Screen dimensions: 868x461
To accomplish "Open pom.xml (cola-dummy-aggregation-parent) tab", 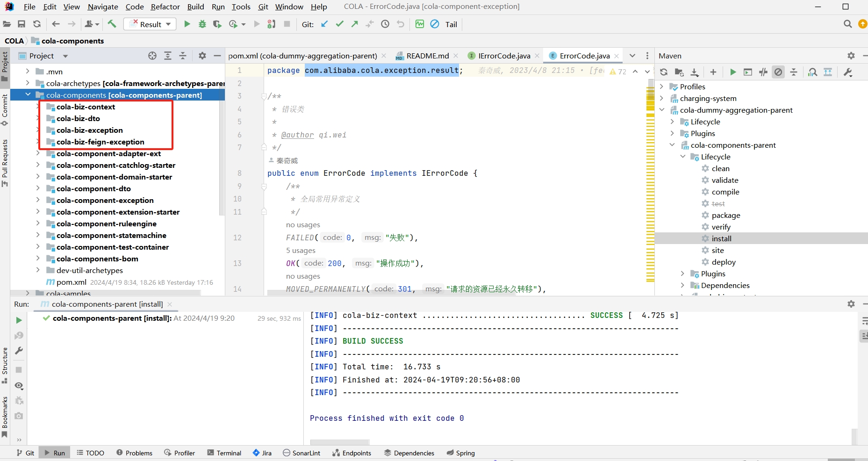I will pos(307,56).
